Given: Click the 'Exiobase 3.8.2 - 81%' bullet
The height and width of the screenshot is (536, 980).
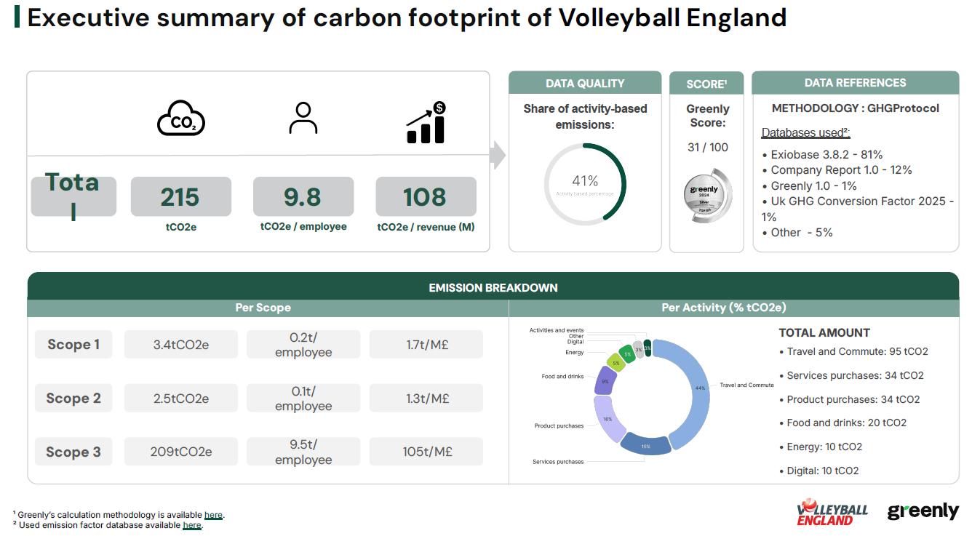Looking at the screenshot, I should [x=822, y=154].
